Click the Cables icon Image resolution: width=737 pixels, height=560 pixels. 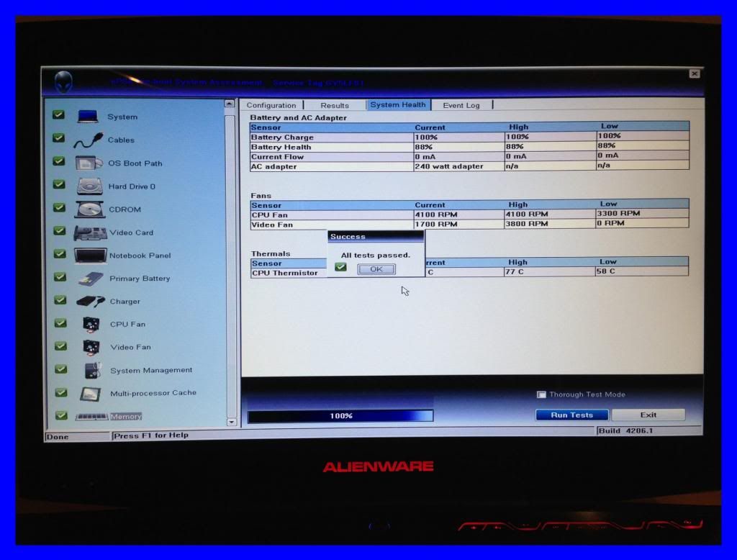pos(88,140)
